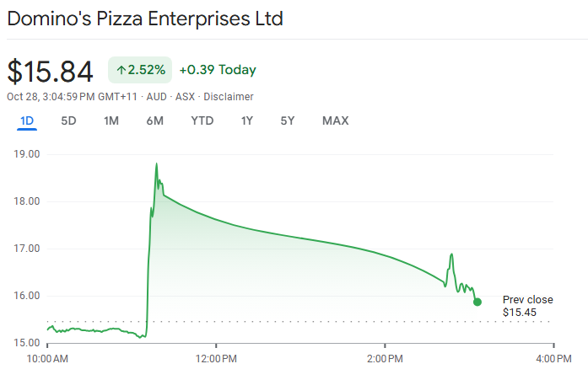The height and width of the screenshot is (380, 588).
Task: Click the Domino's Pizza Enterprises Ltd title
Action: click(145, 18)
